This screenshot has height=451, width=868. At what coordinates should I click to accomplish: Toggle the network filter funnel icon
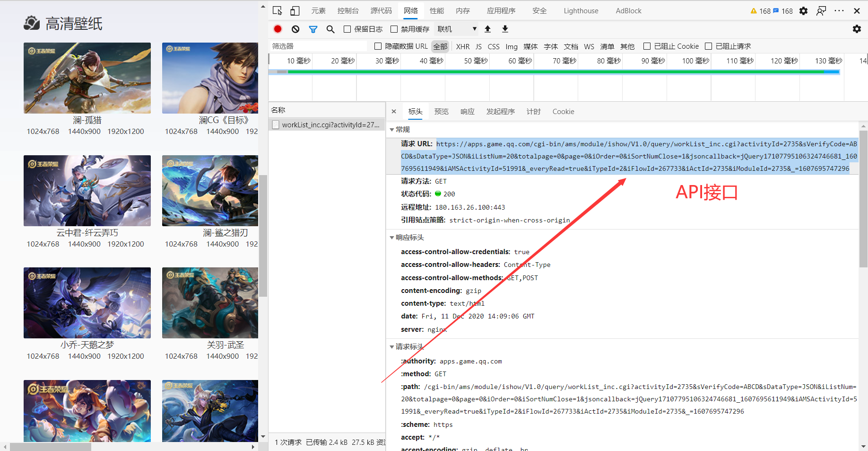tap(313, 29)
